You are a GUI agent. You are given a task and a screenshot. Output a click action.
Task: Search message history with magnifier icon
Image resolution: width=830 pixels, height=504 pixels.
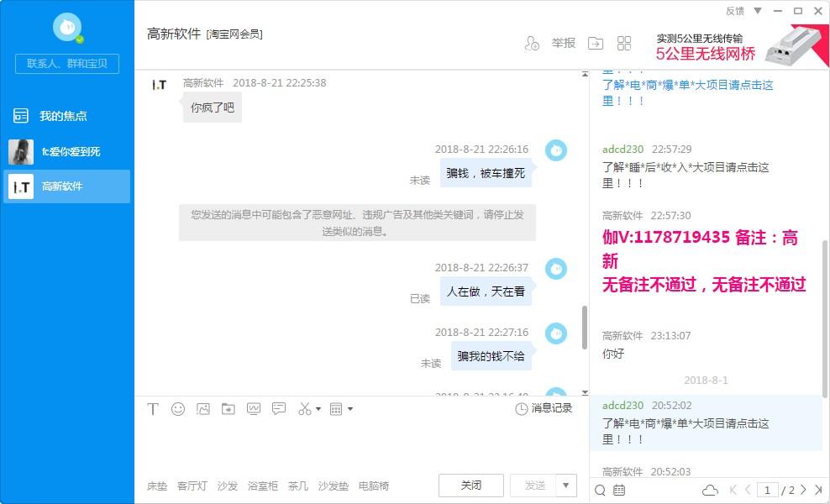point(600,490)
